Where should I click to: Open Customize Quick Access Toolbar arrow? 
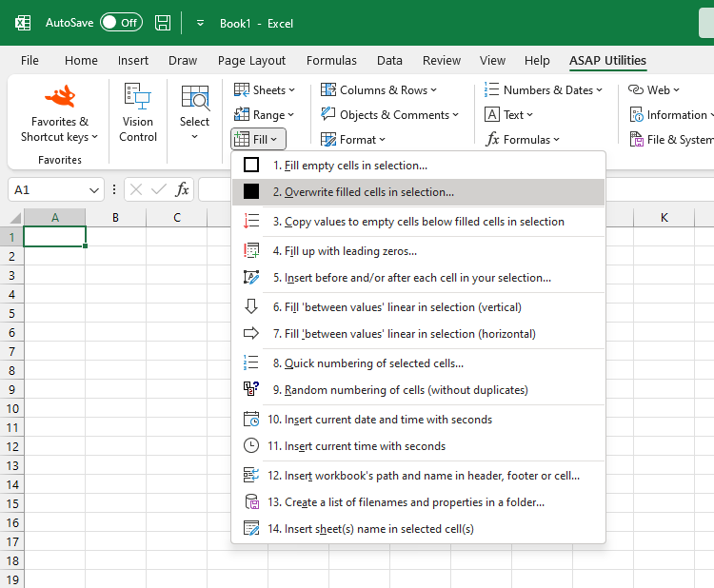point(200,23)
